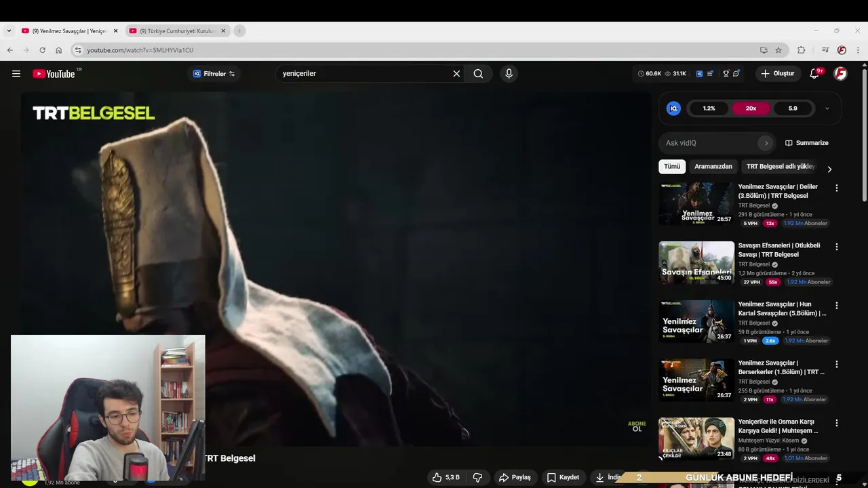868x488 pixels.
Task: Open options for Hun Kartal Savaşçıları video
Action: coord(836,306)
